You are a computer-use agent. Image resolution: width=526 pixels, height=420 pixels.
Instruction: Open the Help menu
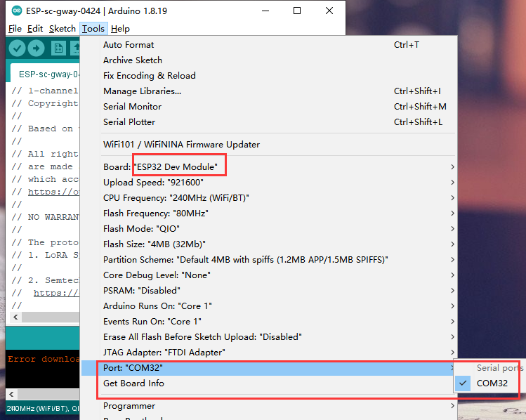point(120,29)
